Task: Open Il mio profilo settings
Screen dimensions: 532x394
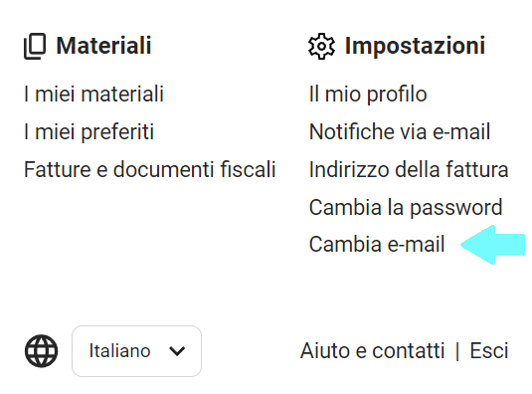Action: (x=368, y=94)
